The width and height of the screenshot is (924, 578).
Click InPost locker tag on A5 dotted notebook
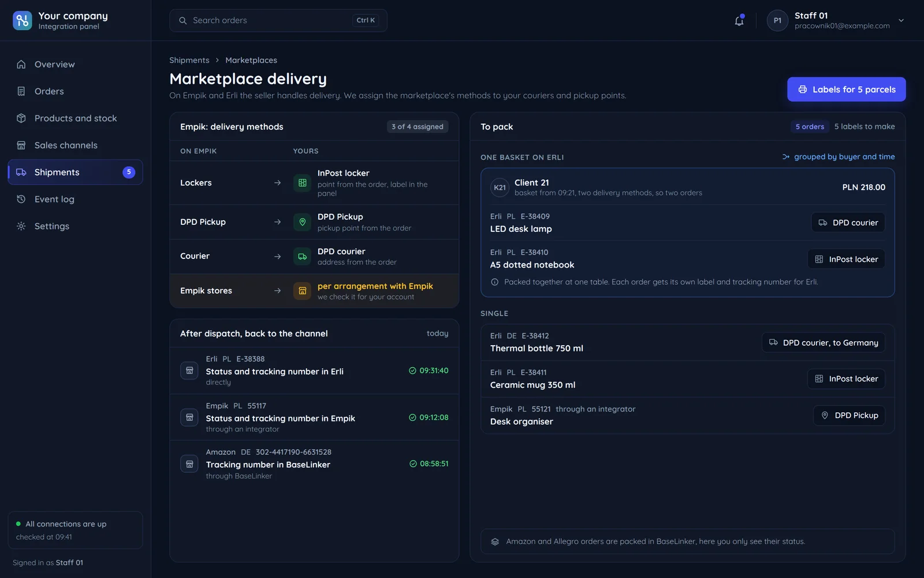[846, 259]
